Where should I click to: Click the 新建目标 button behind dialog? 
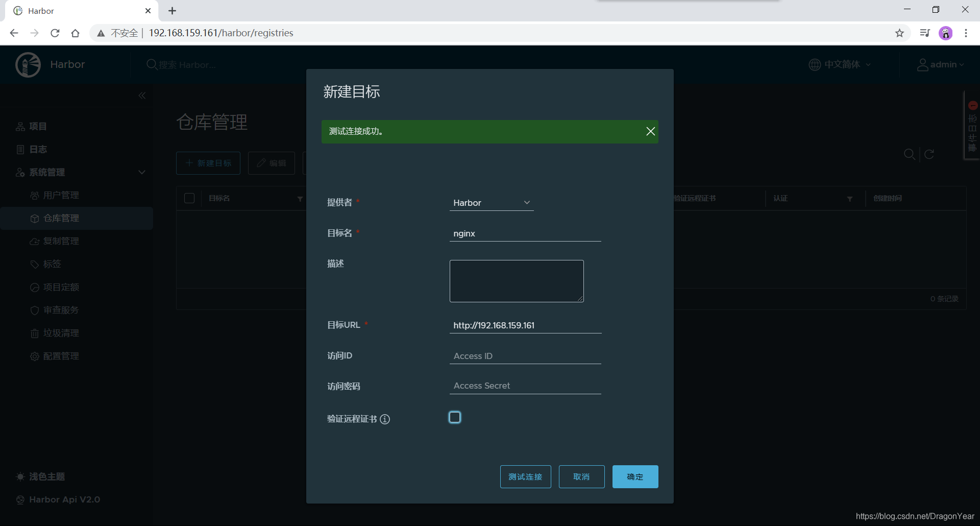208,163
